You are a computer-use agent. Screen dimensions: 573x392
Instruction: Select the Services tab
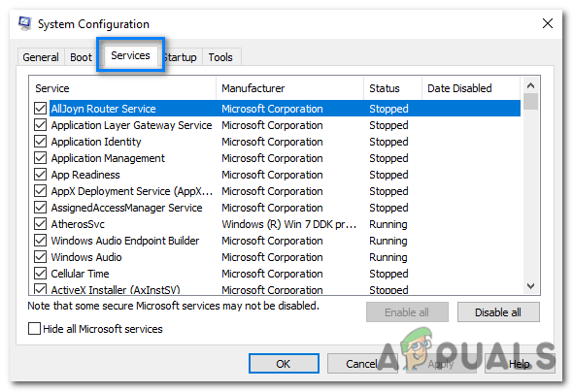[130, 55]
